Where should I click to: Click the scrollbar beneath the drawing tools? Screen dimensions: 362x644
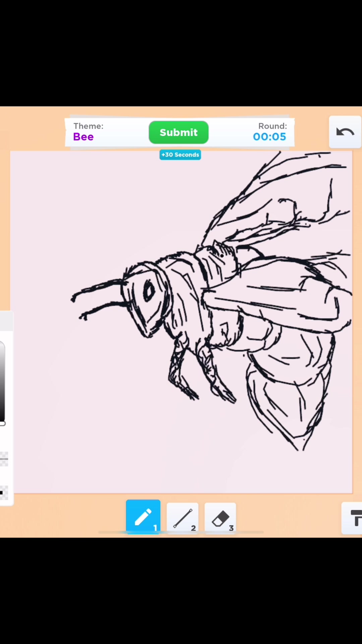click(x=181, y=532)
